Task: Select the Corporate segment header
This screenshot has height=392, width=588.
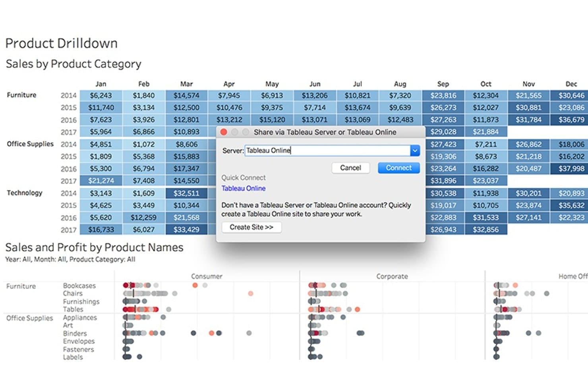Action: (392, 276)
